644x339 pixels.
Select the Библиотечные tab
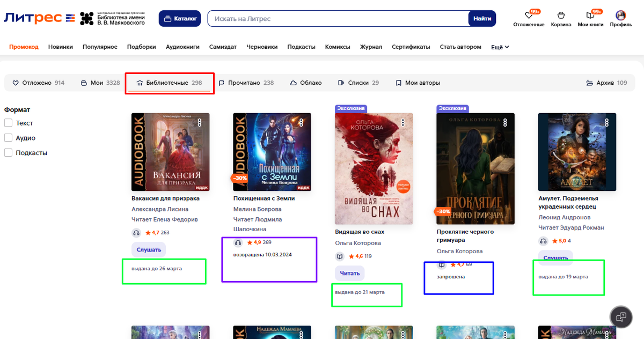tap(170, 83)
